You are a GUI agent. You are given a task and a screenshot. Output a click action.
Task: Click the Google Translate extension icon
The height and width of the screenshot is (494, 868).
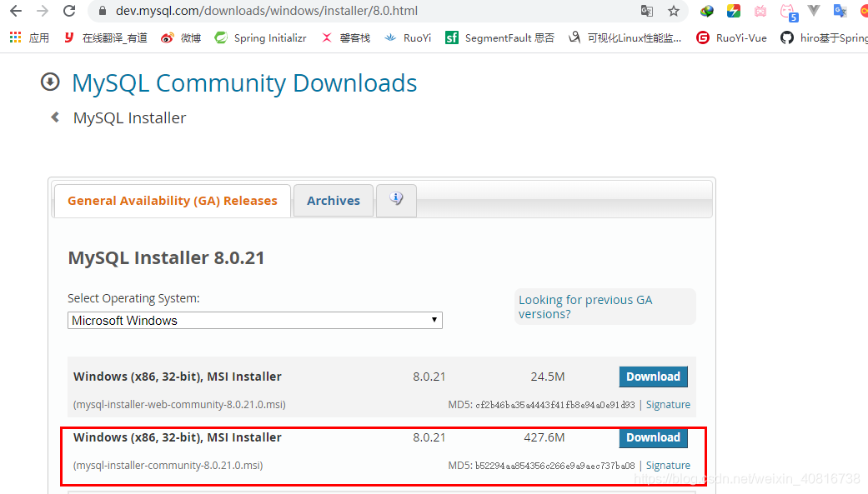point(840,11)
